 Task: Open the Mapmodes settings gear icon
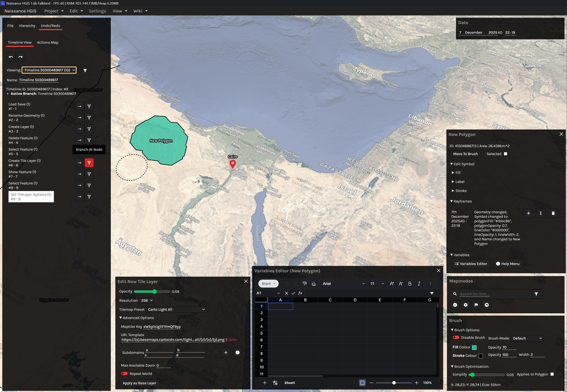click(466, 305)
